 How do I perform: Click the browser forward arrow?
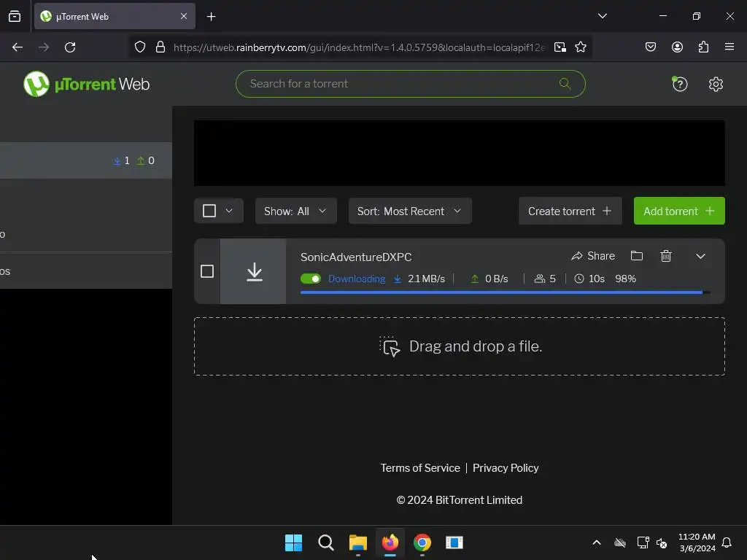pyautogui.click(x=44, y=47)
